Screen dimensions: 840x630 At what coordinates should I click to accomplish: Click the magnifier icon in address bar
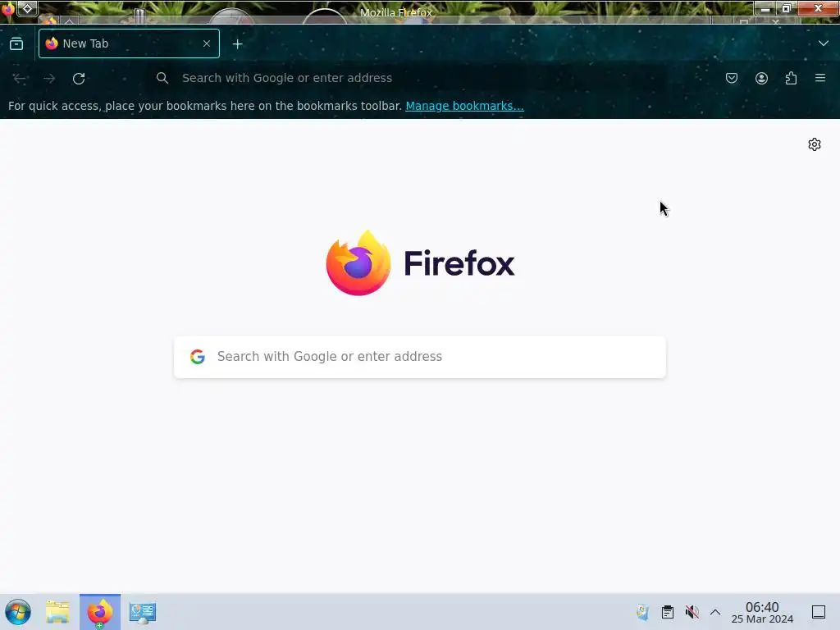[x=162, y=78]
